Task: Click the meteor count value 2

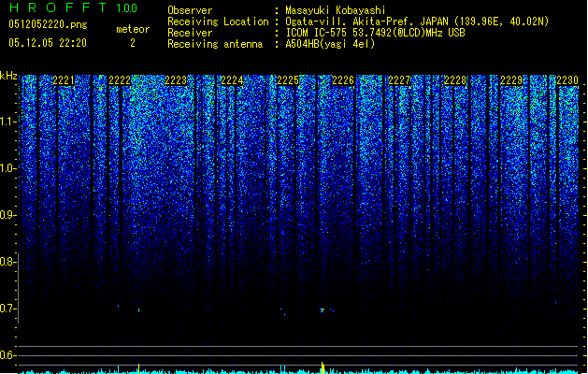Action: (133, 43)
